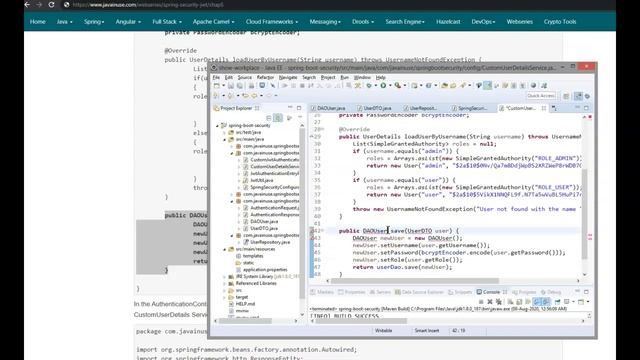Toggle Link with Editor in Project Explorer
Viewport: 640px width, 360px height.
tap(278, 118)
